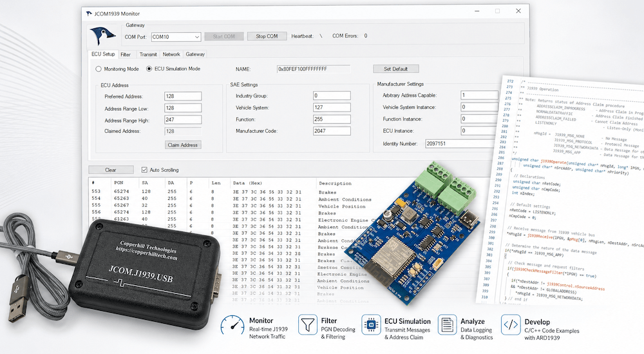The height and width of the screenshot is (354, 644).
Task: Close the JCOM1939 Monitor window
Action: pos(518,11)
